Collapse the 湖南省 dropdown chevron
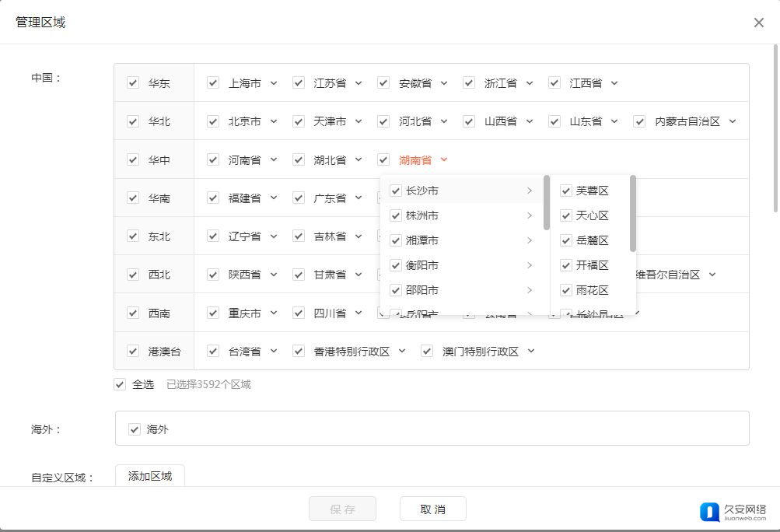 [444, 160]
